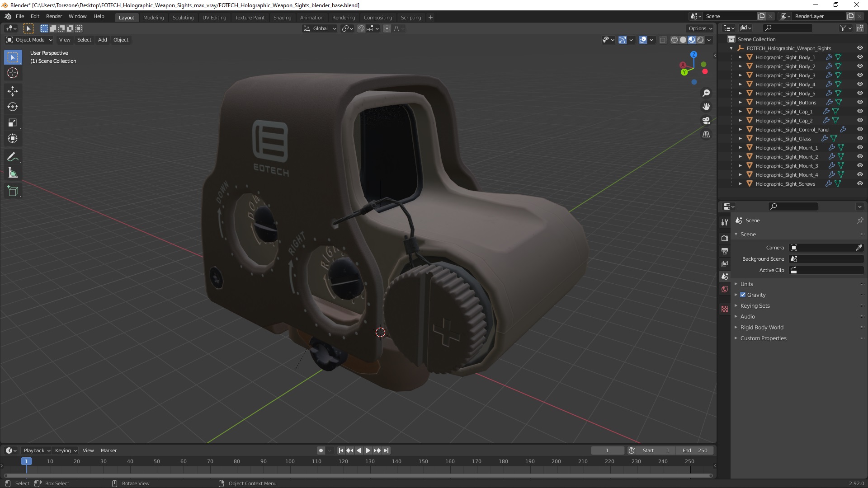Activate the Scale tool

13,122
